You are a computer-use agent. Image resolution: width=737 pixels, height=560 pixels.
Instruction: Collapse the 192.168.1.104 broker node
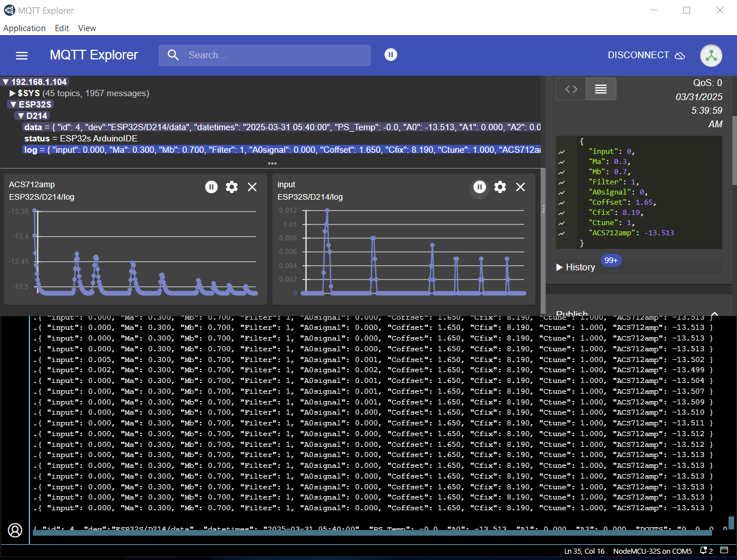[x=5, y=82]
